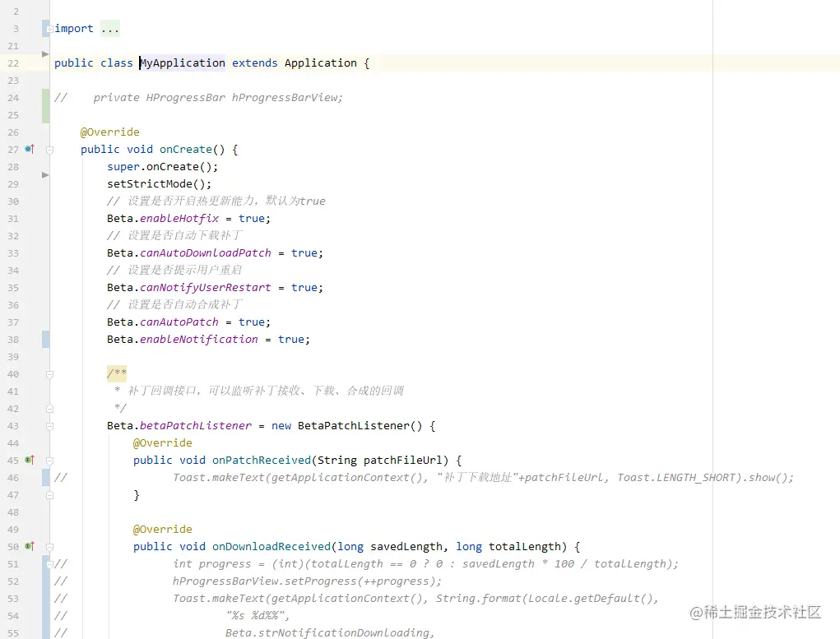Click the commented Beta.strNotificationDownloading line
Viewport: 840px width, 639px height.
[x=329, y=632]
